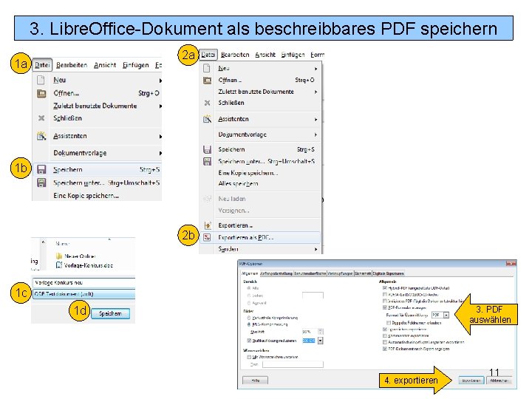Open the Datei menu at step 1a

(42, 65)
